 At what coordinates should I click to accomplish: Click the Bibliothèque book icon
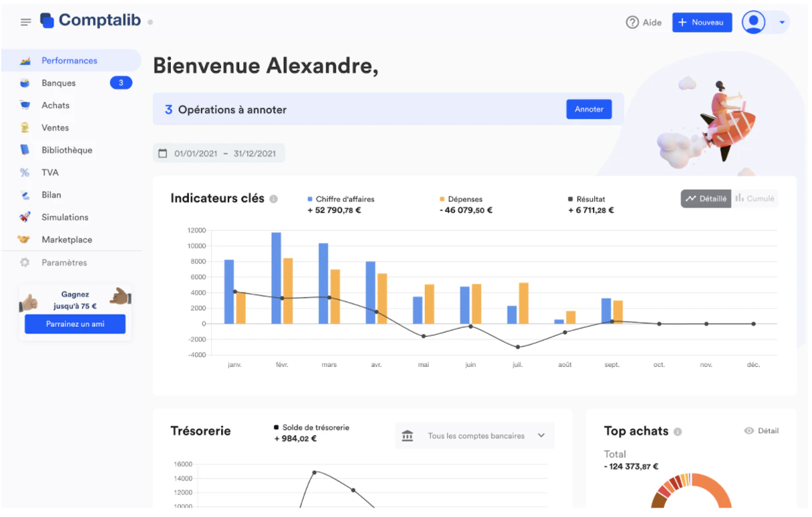tap(25, 150)
